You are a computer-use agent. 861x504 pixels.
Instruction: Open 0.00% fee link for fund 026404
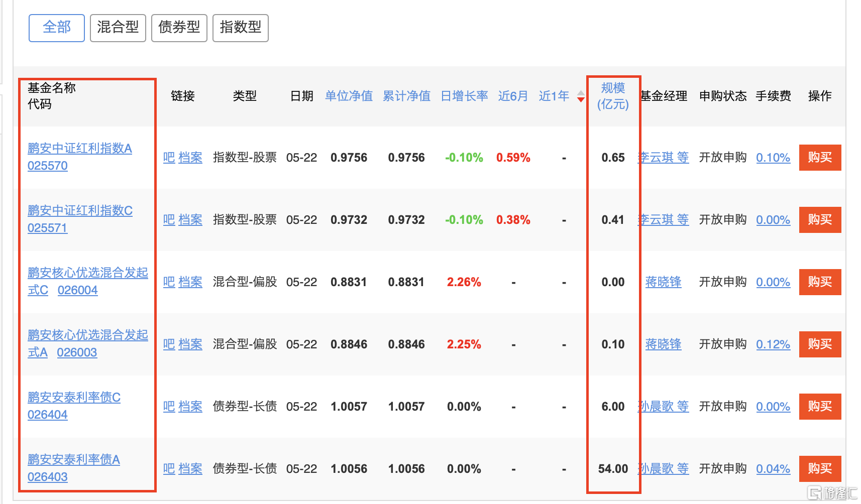click(774, 407)
